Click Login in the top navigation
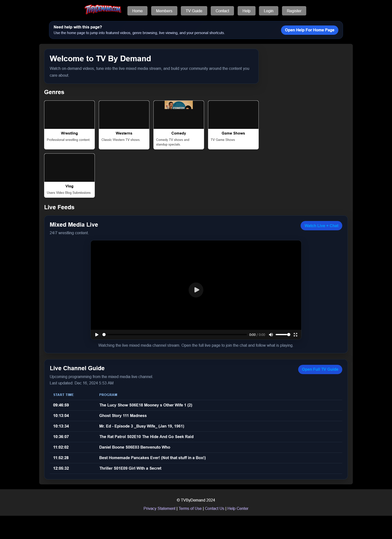Image resolution: width=392 pixels, height=539 pixels. pos(269,11)
